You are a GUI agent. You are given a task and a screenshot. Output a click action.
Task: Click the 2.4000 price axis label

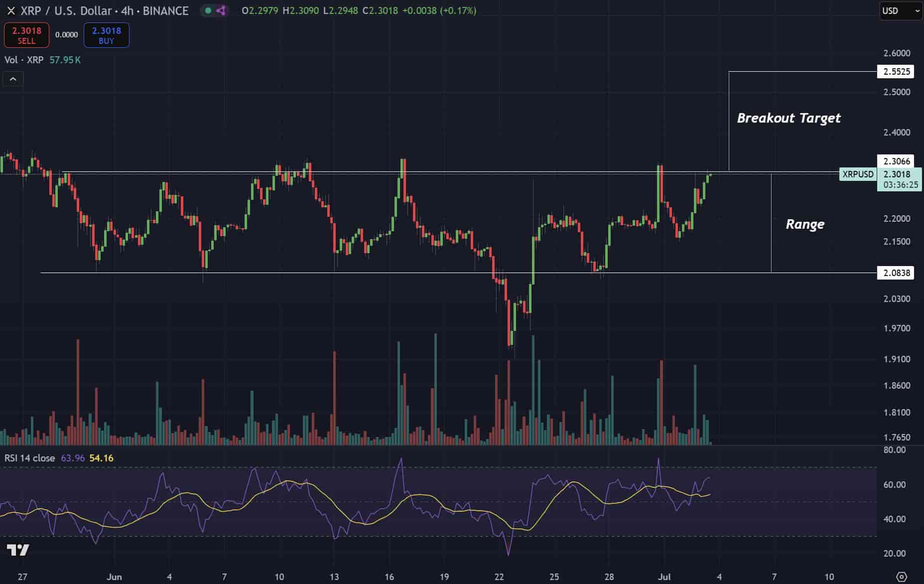coord(897,133)
